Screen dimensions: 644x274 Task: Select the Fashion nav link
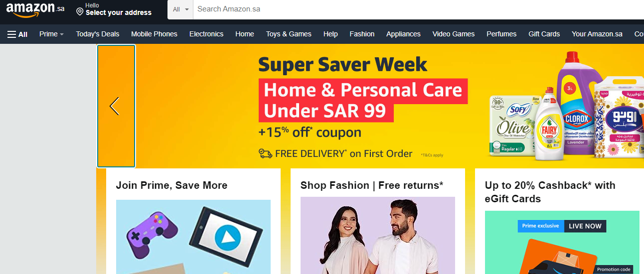(x=362, y=34)
